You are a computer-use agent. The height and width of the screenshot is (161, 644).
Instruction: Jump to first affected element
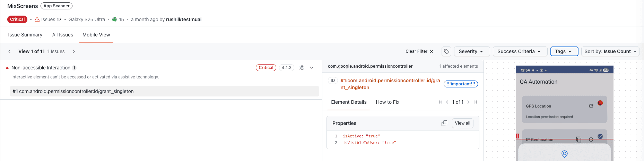tap(441, 102)
